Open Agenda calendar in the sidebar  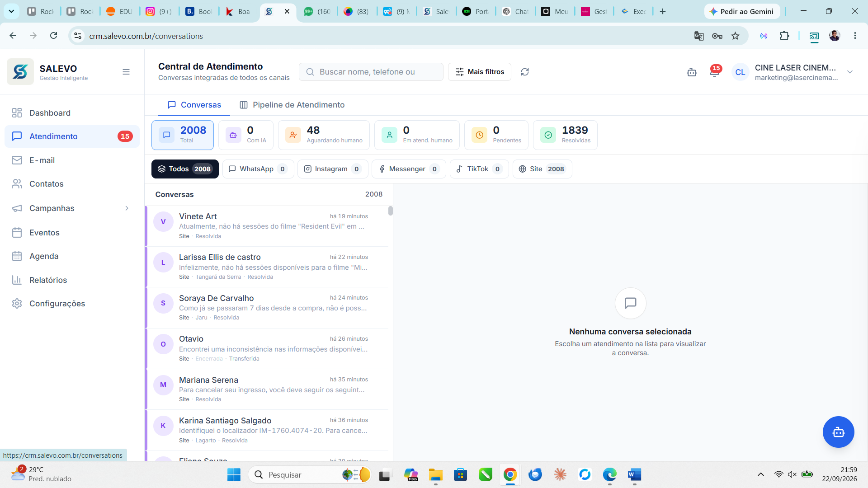(72, 256)
